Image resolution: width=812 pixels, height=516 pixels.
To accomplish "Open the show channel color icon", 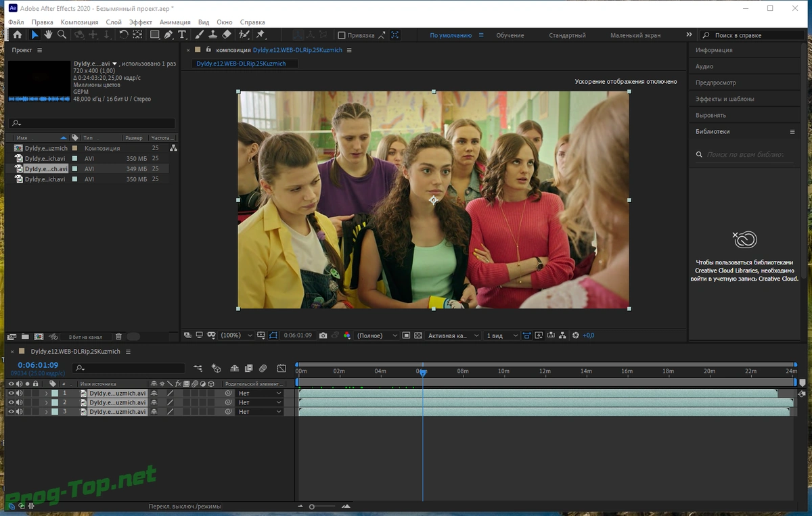I will tap(347, 335).
